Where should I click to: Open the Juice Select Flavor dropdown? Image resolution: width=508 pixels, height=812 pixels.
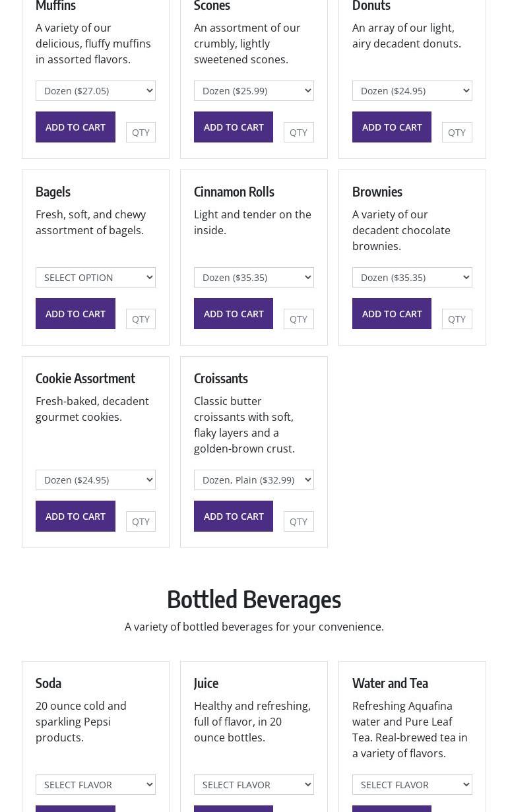[253, 784]
